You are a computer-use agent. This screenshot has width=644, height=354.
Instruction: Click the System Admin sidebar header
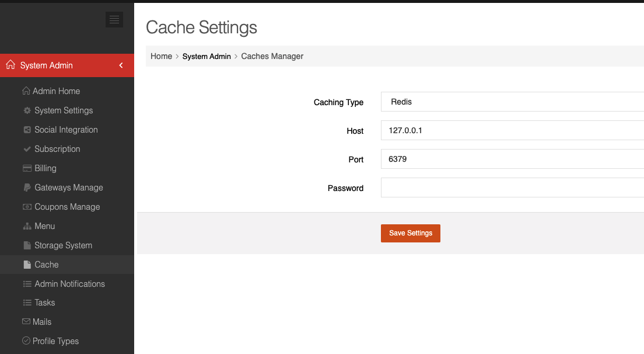click(x=67, y=65)
